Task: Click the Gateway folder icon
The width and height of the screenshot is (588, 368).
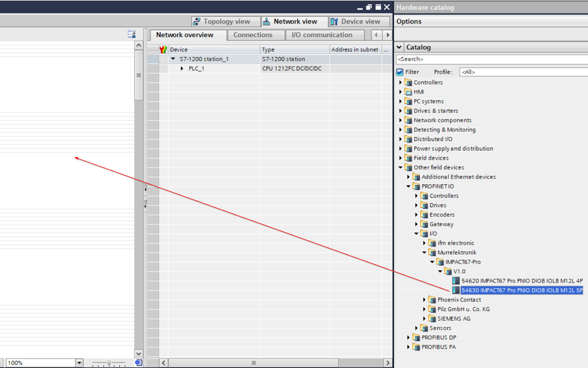Action: pyautogui.click(x=424, y=224)
